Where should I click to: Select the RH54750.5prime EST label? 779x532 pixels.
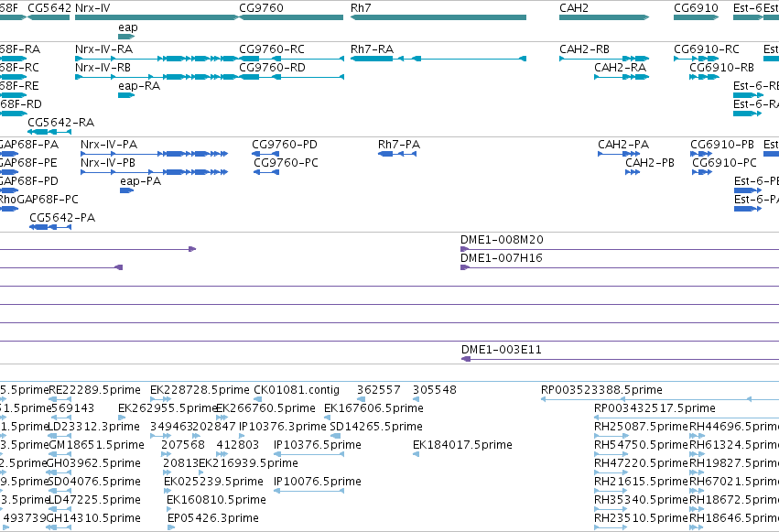(x=641, y=445)
